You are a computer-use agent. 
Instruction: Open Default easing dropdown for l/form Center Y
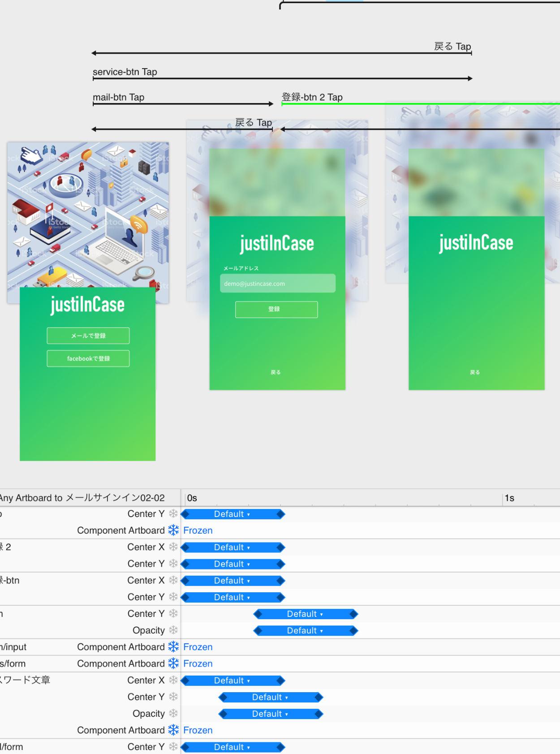[x=232, y=747]
